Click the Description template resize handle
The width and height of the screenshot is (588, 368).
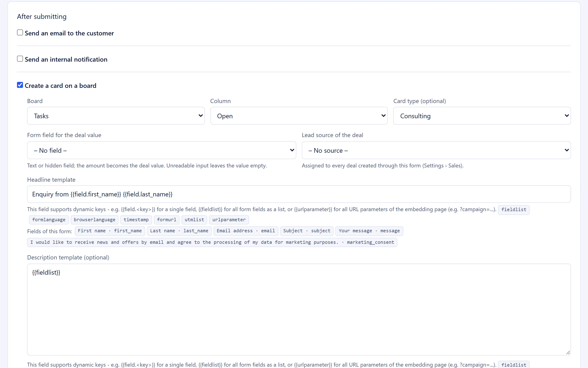(568, 353)
